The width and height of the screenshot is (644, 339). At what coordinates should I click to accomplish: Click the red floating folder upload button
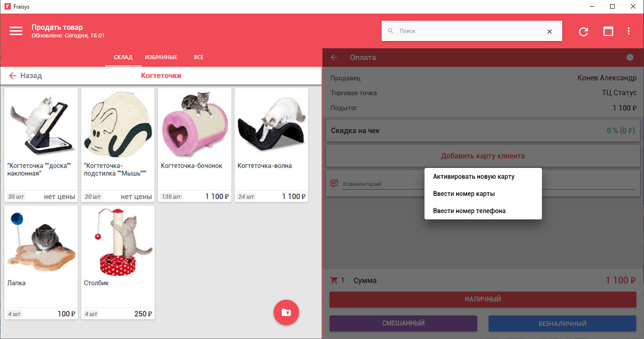(286, 312)
